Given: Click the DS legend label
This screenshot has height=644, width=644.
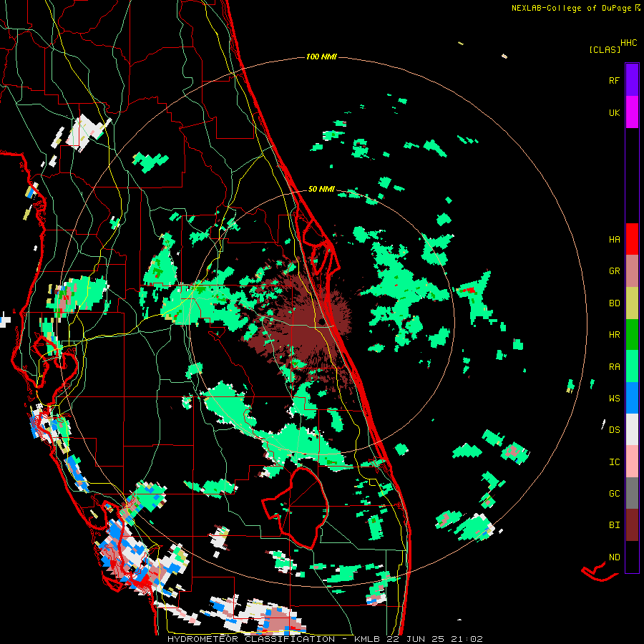Looking at the screenshot, I should tap(615, 429).
